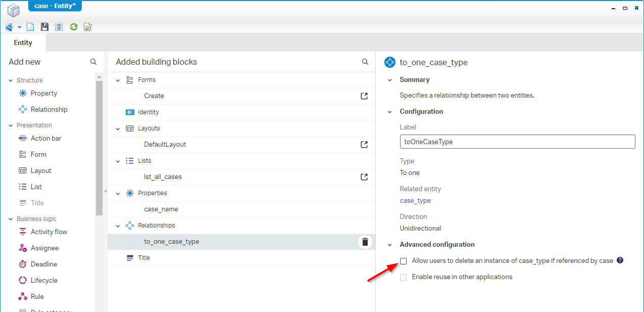
Task: Delete to_one_case_type with trash icon
Action: coord(365,242)
